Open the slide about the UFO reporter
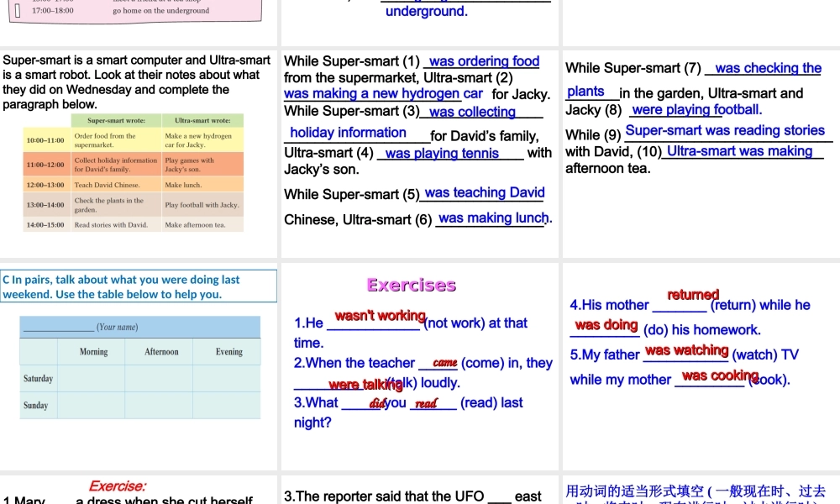The height and width of the screenshot is (504, 840). tap(419, 490)
